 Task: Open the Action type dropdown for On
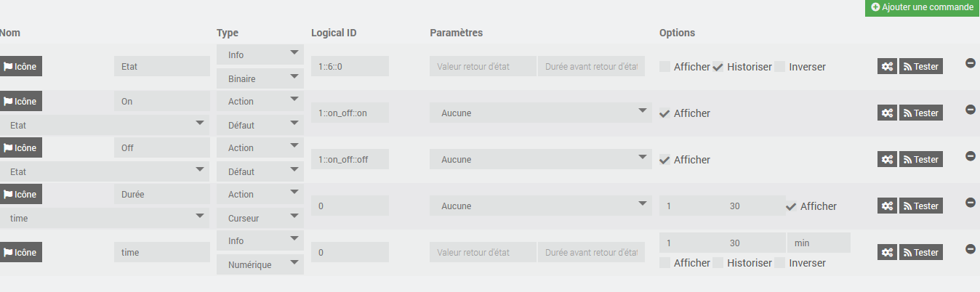260,101
